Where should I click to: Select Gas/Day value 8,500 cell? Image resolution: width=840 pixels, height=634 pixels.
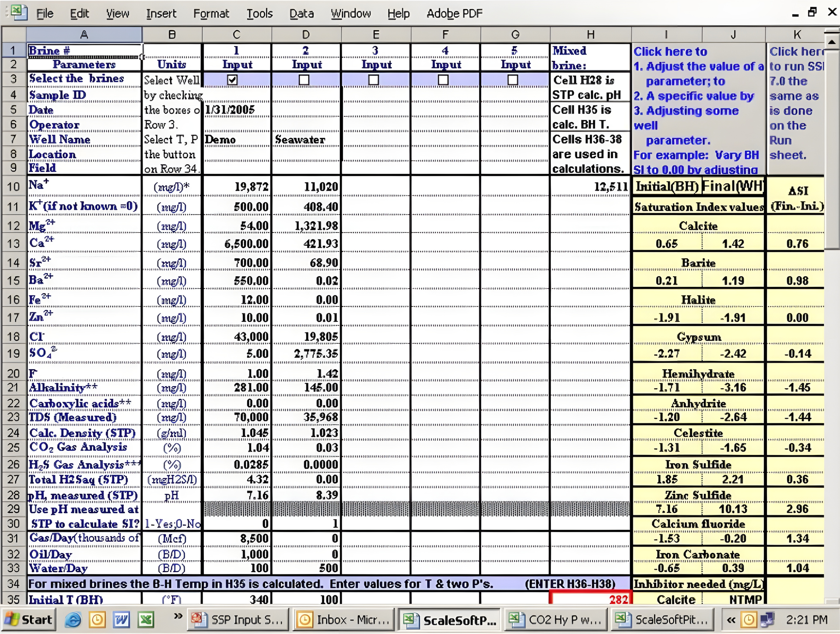click(x=237, y=538)
